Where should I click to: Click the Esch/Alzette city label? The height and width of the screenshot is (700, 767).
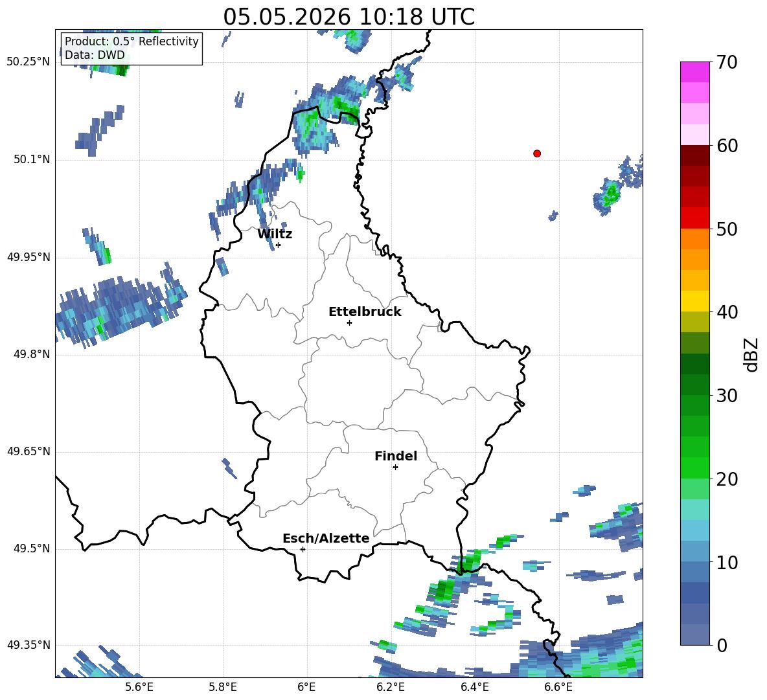tap(326, 538)
